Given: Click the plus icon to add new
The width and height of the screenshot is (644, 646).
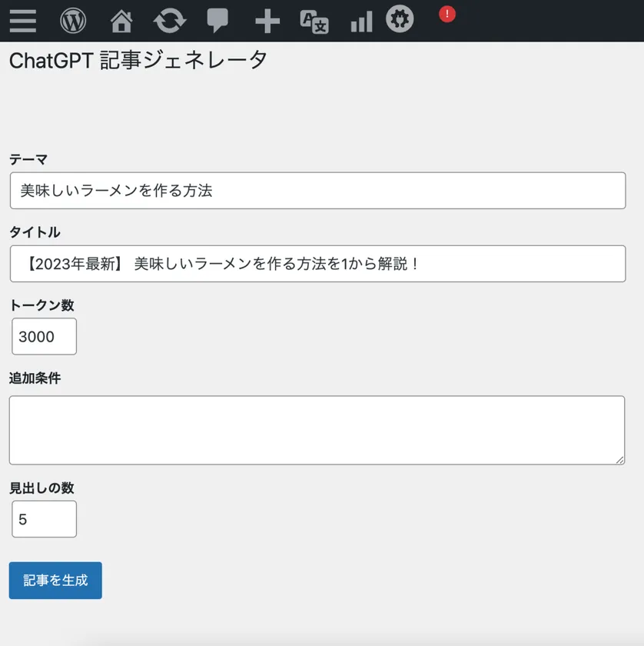Looking at the screenshot, I should 267,21.
